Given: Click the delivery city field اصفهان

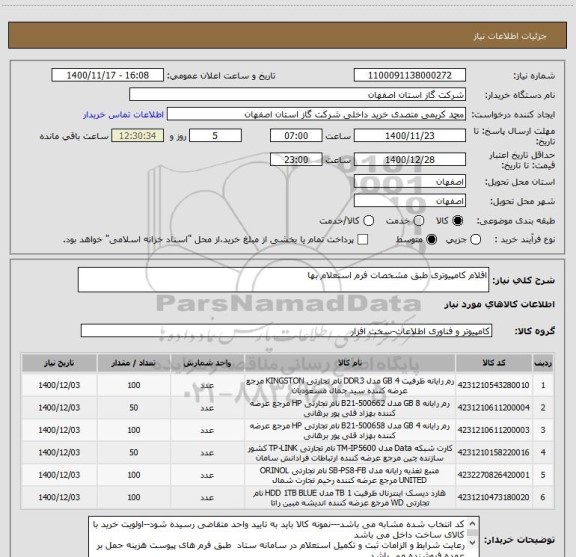Looking at the screenshot, I should coord(410,201).
